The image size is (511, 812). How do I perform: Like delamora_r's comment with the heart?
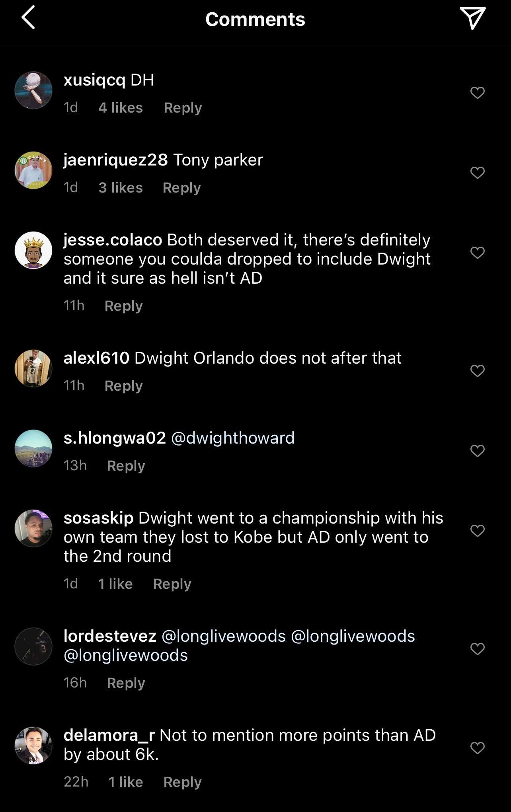pos(477,748)
